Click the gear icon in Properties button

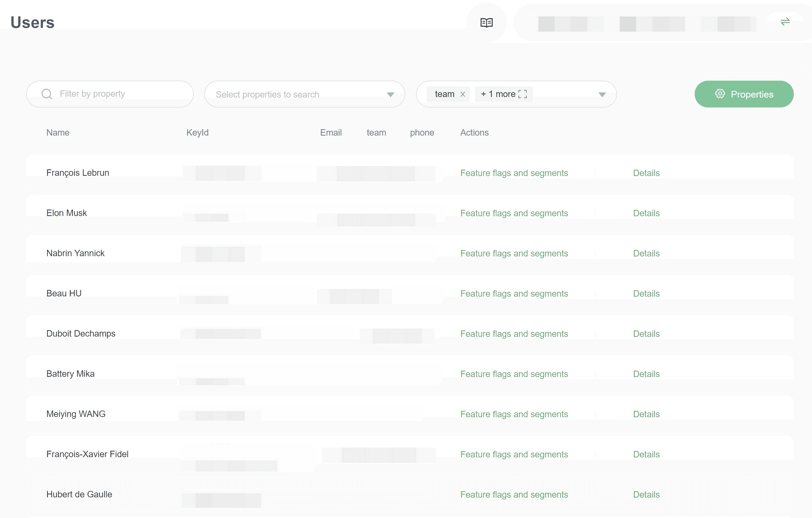(720, 94)
